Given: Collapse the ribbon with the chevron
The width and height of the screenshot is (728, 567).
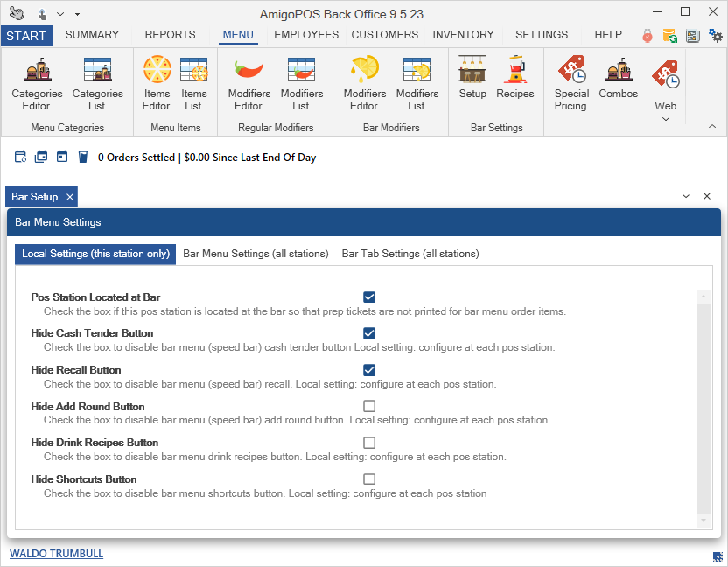Looking at the screenshot, I should [x=712, y=127].
